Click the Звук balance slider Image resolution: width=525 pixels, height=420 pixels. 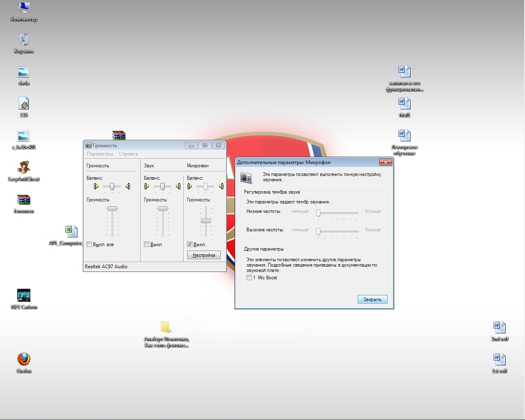162,187
